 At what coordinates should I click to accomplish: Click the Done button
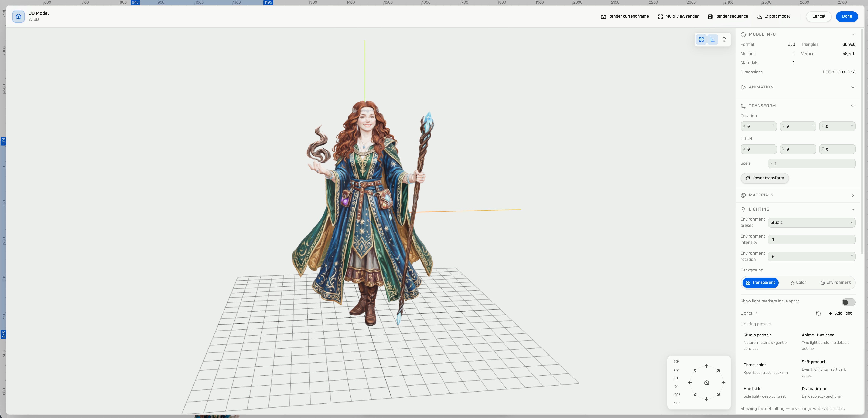(847, 16)
